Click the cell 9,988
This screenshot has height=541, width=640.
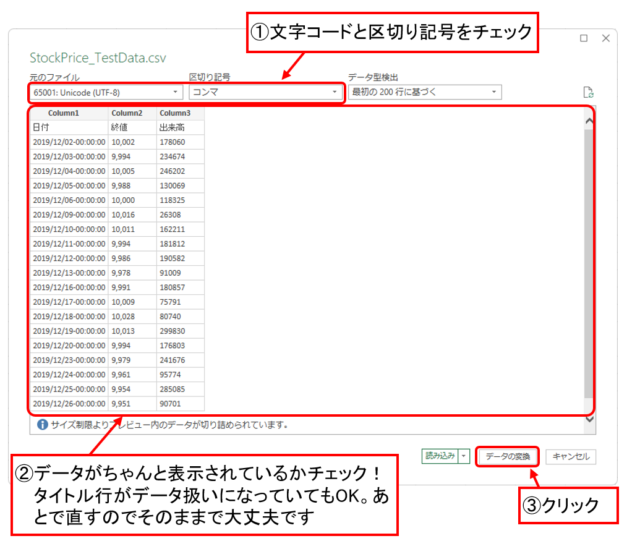pyautogui.click(x=132, y=186)
